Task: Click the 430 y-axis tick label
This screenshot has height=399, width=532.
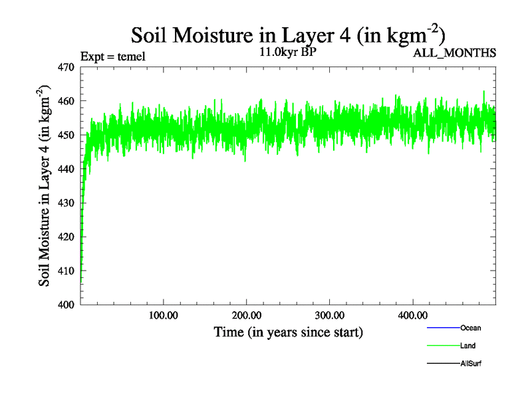Action: [x=66, y=203]
